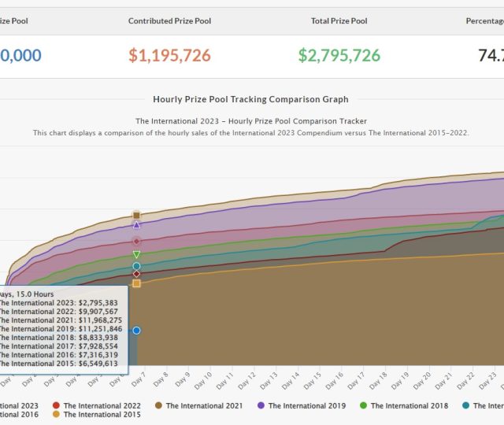504x425 pixels.
Task: Click the purple triangle data point marker
Action: tap(136, 225)
